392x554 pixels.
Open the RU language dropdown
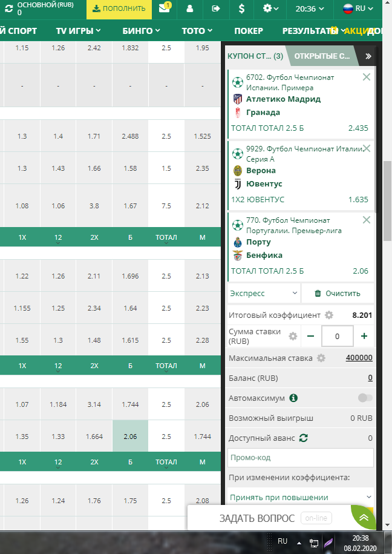(x=356, y=9)
